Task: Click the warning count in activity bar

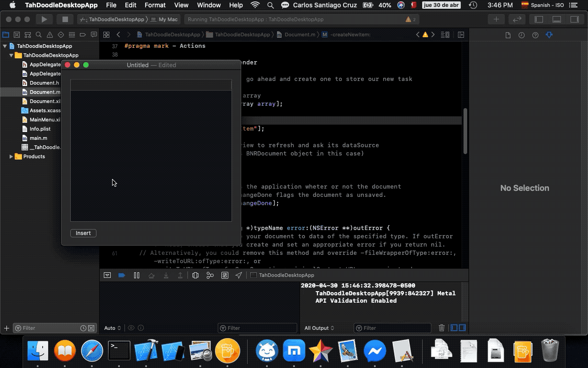Action: coord(411,19)
